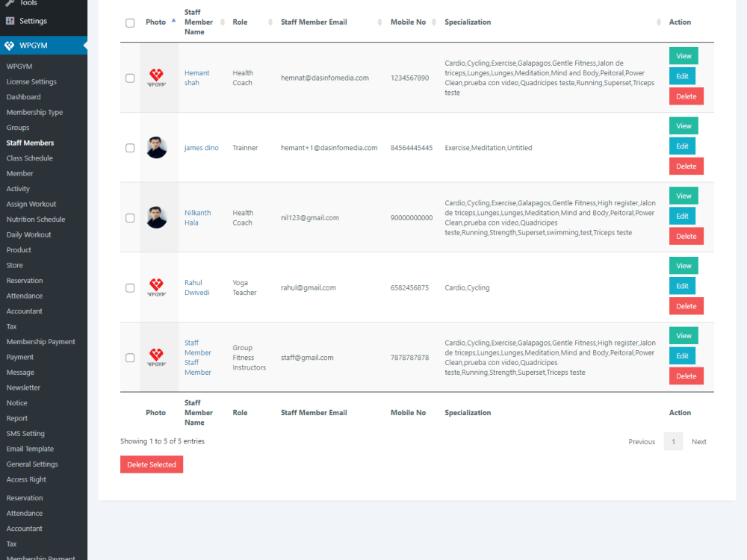Sort by Photo column arrow
Image resolution: width=747 pixels, height=560 pixels.
click(173, 22)
